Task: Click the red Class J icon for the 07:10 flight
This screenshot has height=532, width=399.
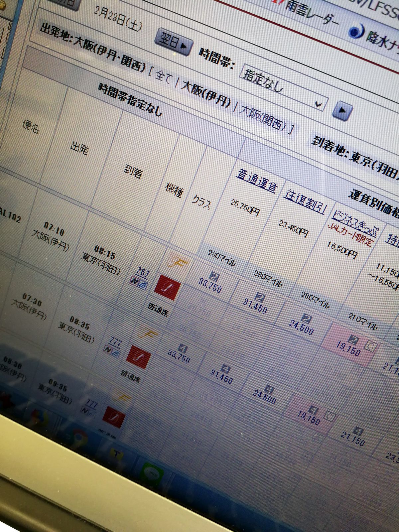Action: point(167,288)
